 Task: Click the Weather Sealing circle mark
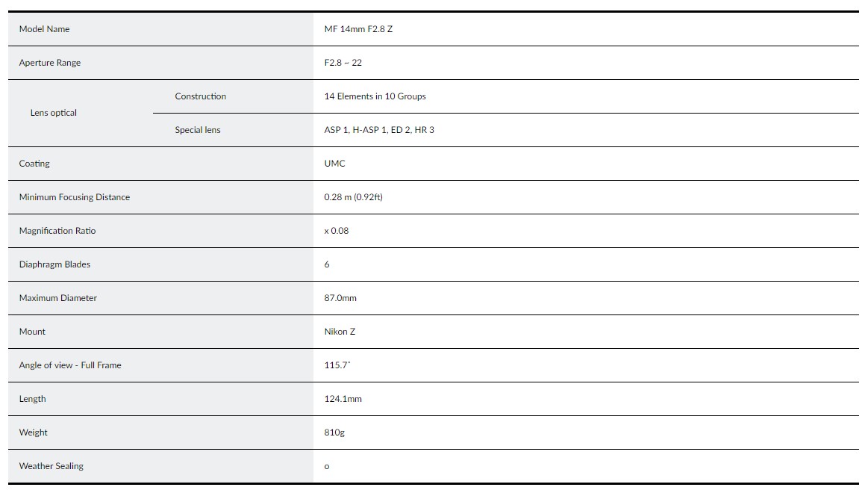click(327, 467)
